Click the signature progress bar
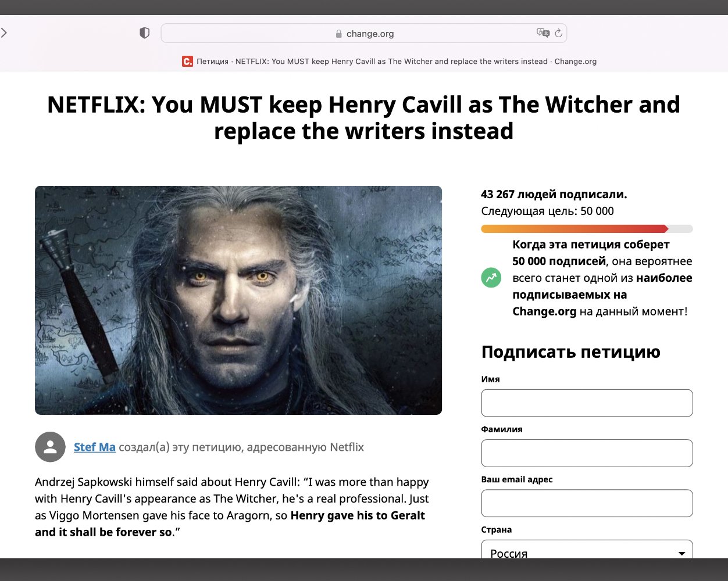Viewport: 728px width, 581px height. pos(586,228)
